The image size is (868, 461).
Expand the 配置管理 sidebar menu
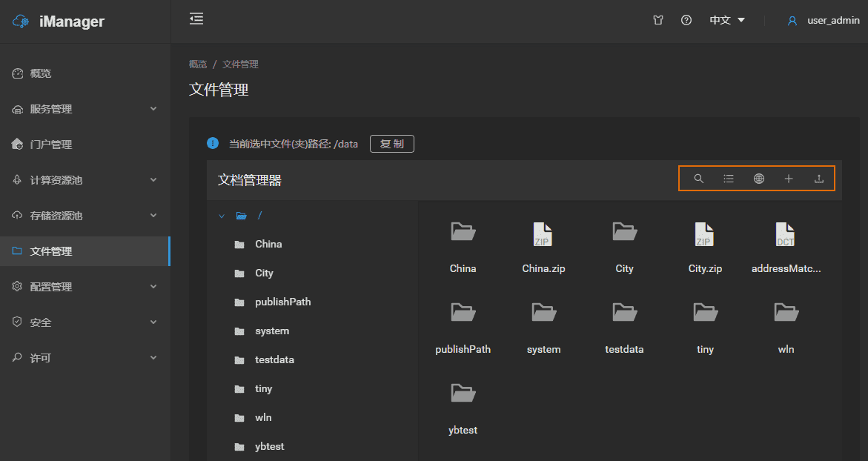coord(85,287)
